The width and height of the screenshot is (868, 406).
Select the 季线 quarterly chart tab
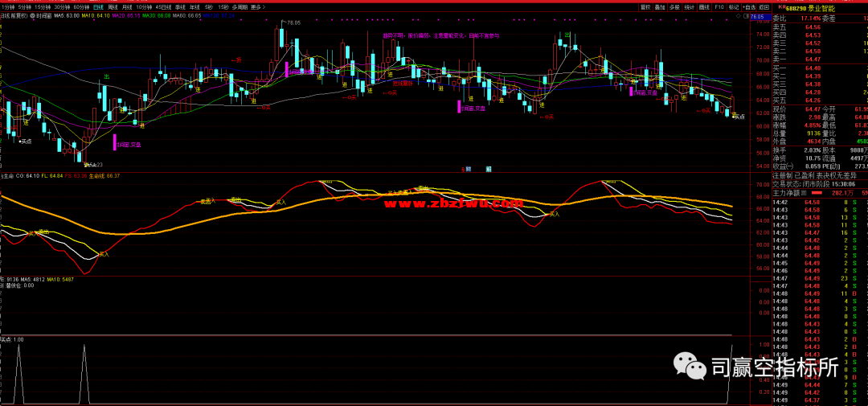(181, 7)
